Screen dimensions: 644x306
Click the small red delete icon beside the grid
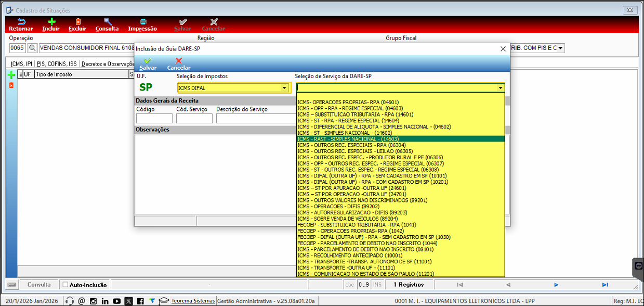[x=11, y=85]
